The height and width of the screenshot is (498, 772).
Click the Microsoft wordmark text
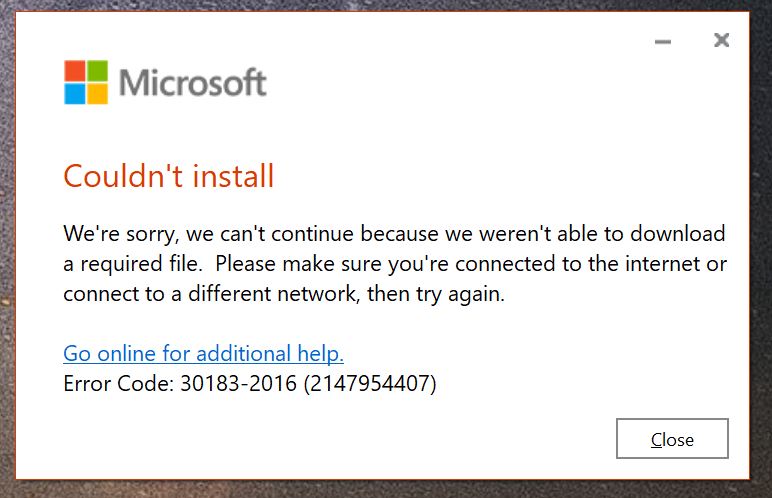point(193,83)
